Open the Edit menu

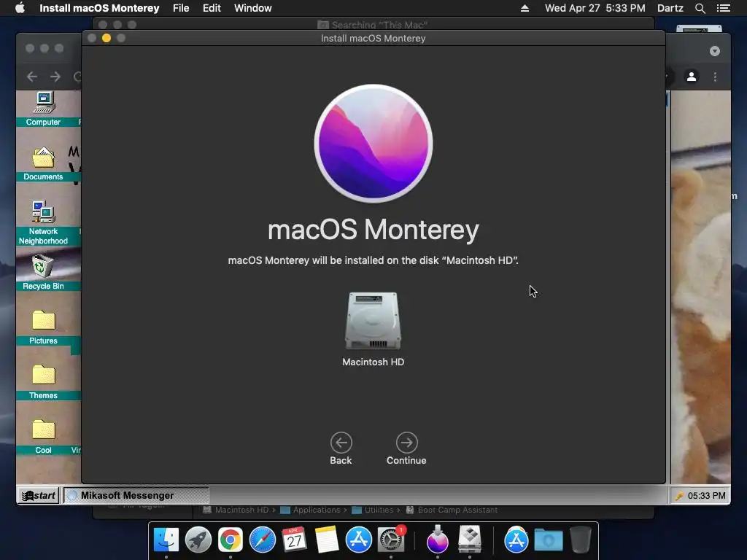click(212, 8)
